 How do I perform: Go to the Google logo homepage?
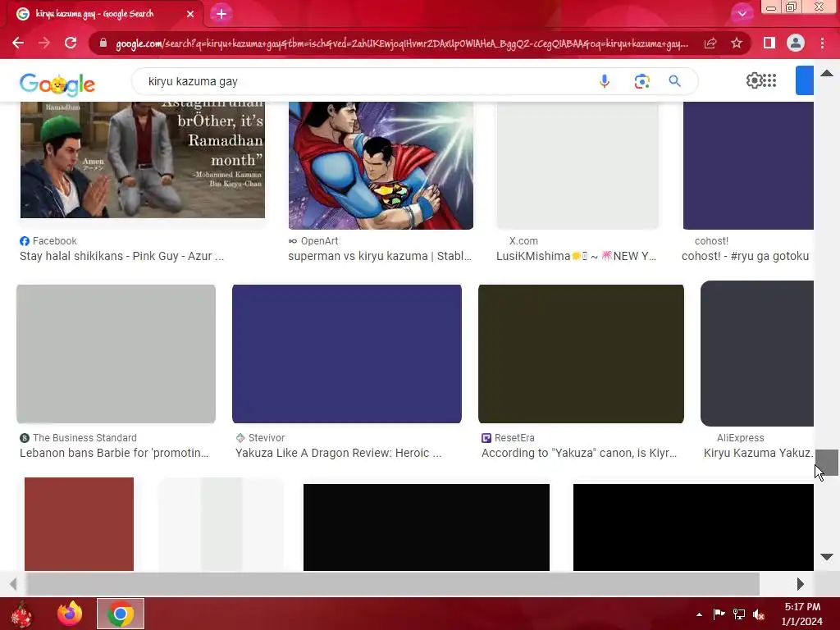point(57,84)
